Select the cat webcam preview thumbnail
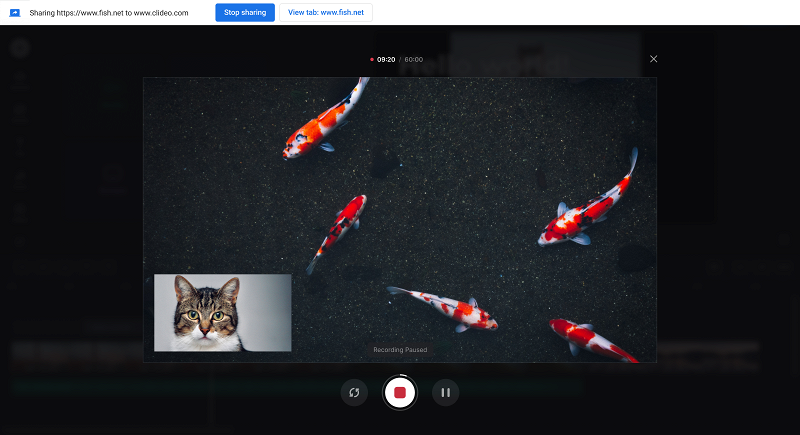Image resolution: width=800 pixels, height=435 pixels. [222, 313]
